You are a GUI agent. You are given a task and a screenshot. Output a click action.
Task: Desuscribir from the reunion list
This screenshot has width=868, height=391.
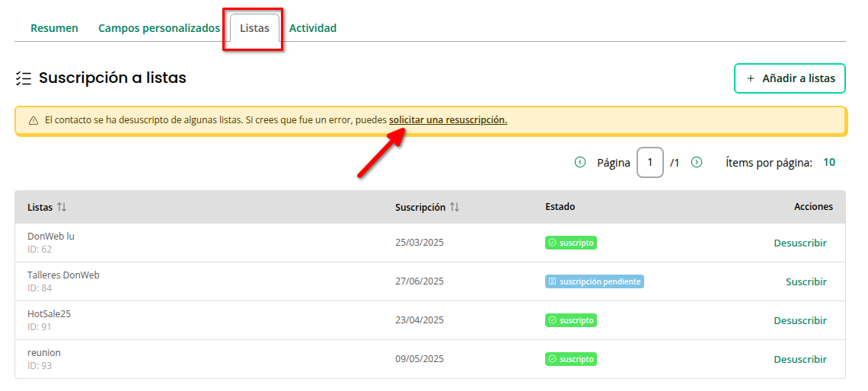tap(799, 359)
